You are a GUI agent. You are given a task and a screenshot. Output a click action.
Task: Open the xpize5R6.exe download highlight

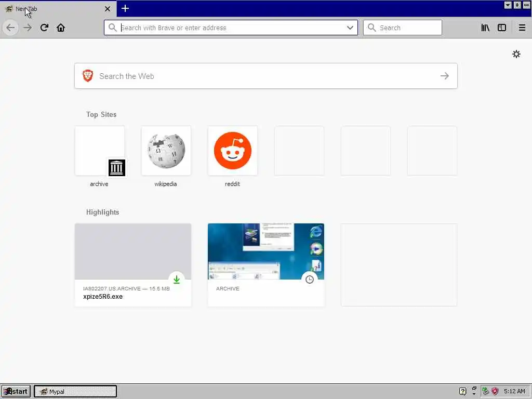133,264
